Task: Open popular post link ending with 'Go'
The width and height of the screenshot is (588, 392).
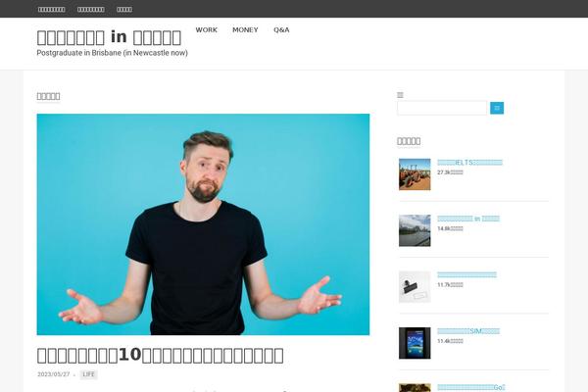Action: [x=471, y=387]
